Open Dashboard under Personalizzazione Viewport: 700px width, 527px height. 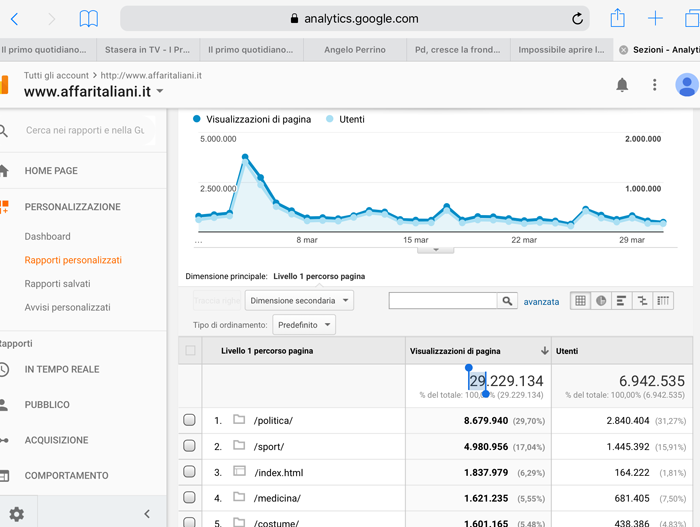47,236
